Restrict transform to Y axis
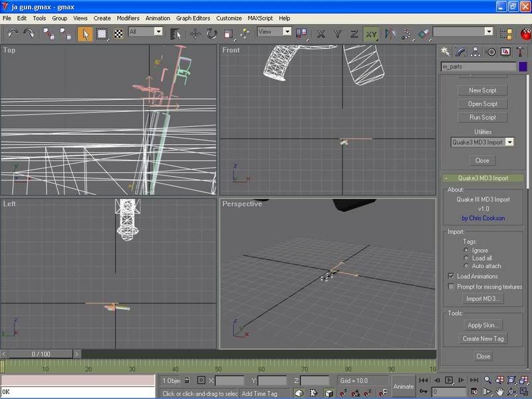This screenshot has width=532, height=399. tap(337, 34)
